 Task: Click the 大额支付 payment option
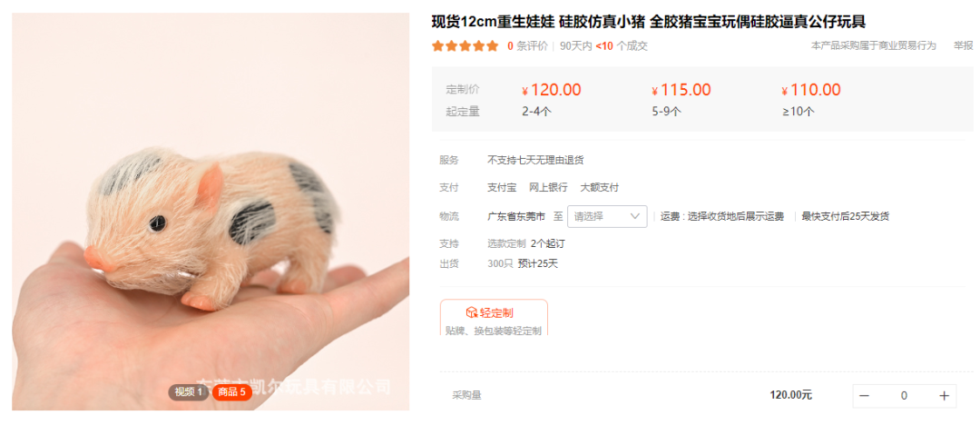click(600, 188)
